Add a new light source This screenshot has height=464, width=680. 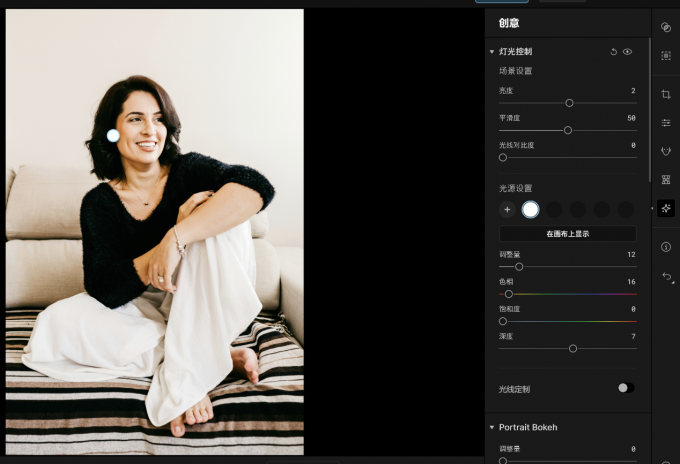pos(507,209)
